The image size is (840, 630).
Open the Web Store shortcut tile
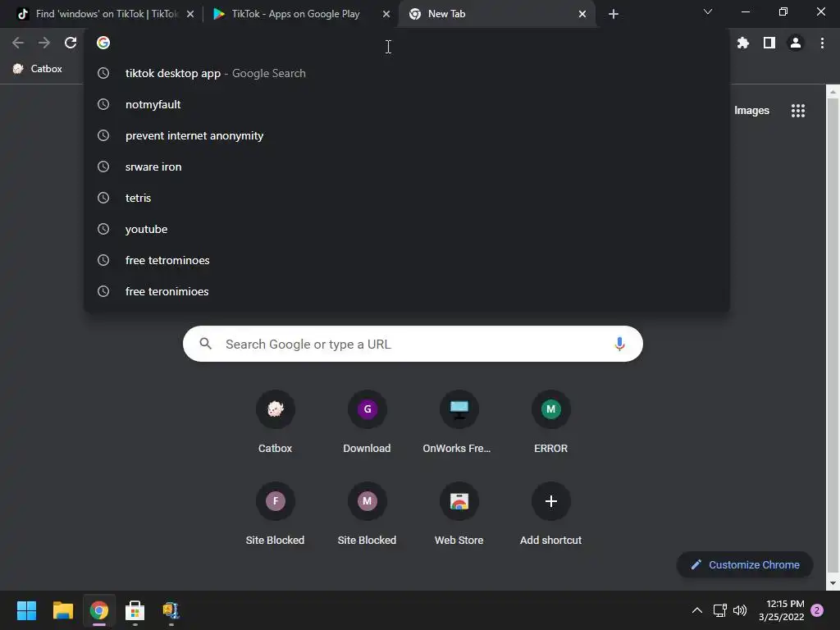point(459,514)
